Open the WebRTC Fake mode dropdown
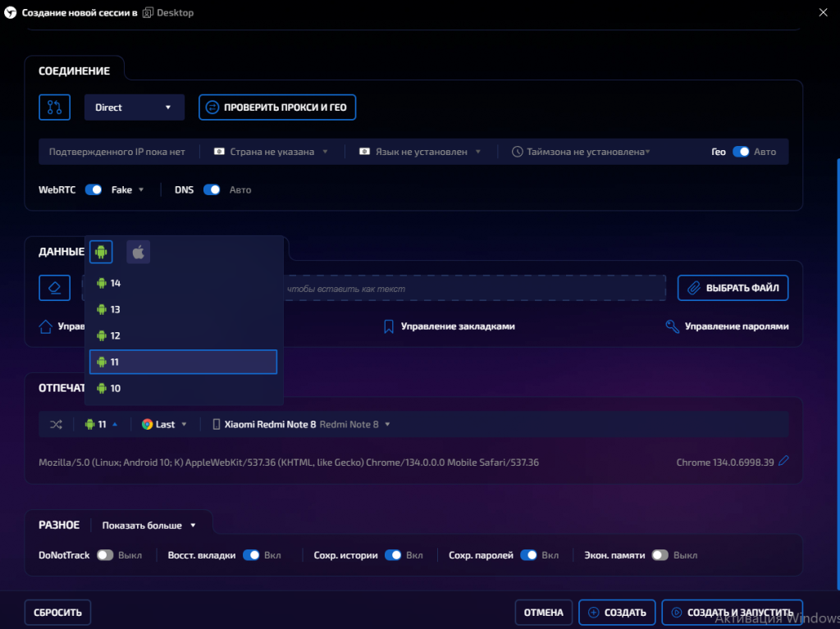The width and height of the screenshot is (840, 629). 127,189
